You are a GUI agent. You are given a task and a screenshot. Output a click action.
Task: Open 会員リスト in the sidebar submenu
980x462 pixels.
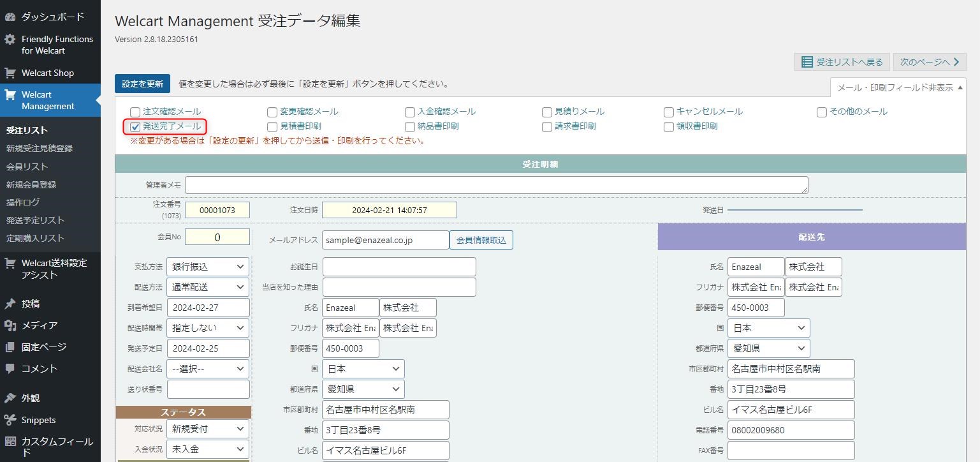(27, 167)
